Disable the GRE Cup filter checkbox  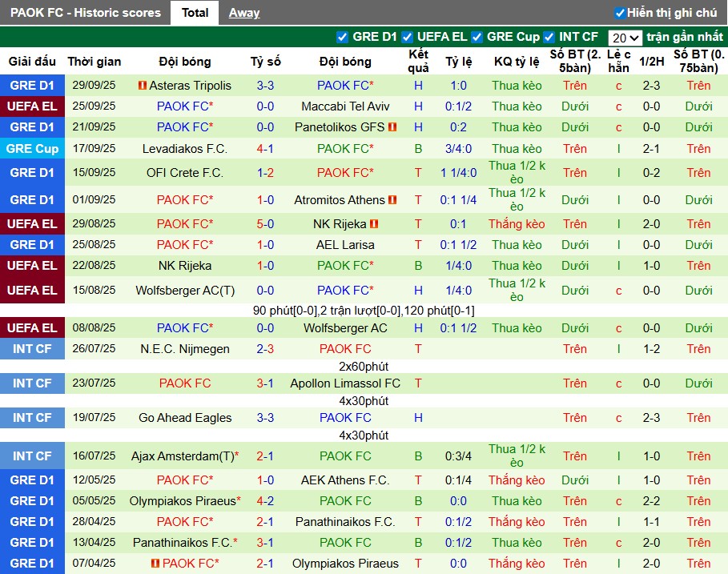(x=477, y=37)
